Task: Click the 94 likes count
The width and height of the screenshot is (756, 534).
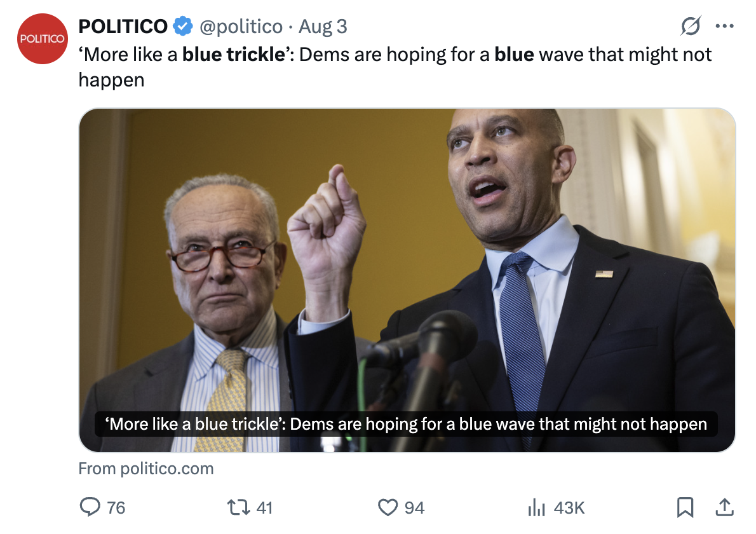Action: click(414, 507)
